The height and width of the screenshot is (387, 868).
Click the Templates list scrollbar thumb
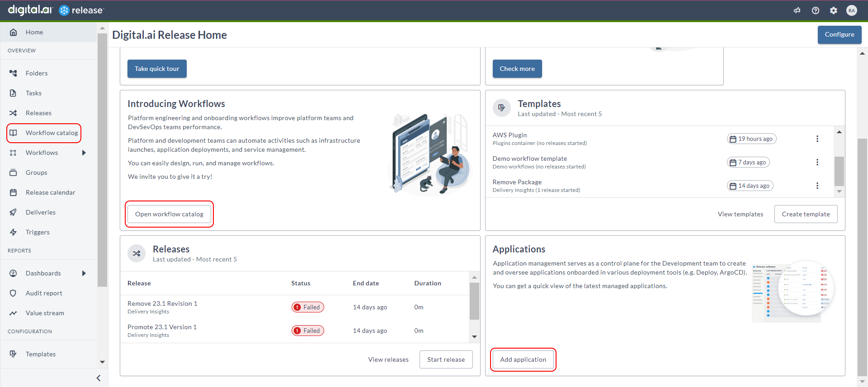coord(839,171)
